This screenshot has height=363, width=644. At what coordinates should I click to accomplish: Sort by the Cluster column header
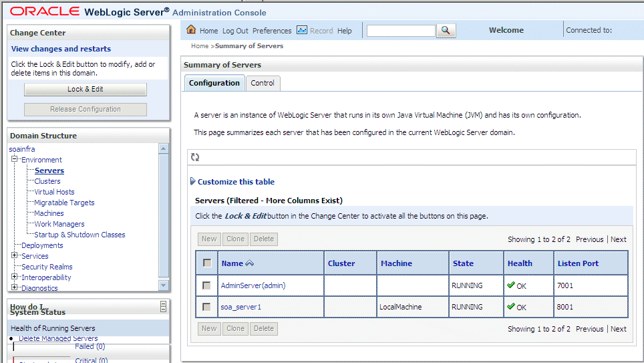click(341, 263)
